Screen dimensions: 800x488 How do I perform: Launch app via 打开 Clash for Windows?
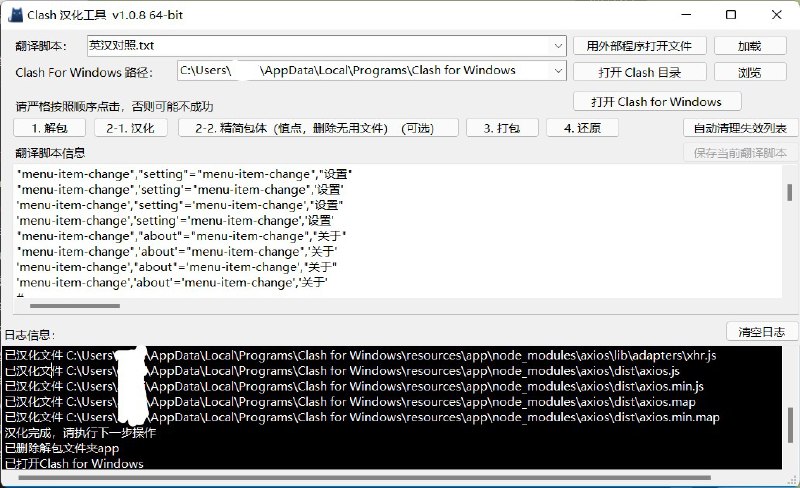pyautogui.click(x=656, y=102)
